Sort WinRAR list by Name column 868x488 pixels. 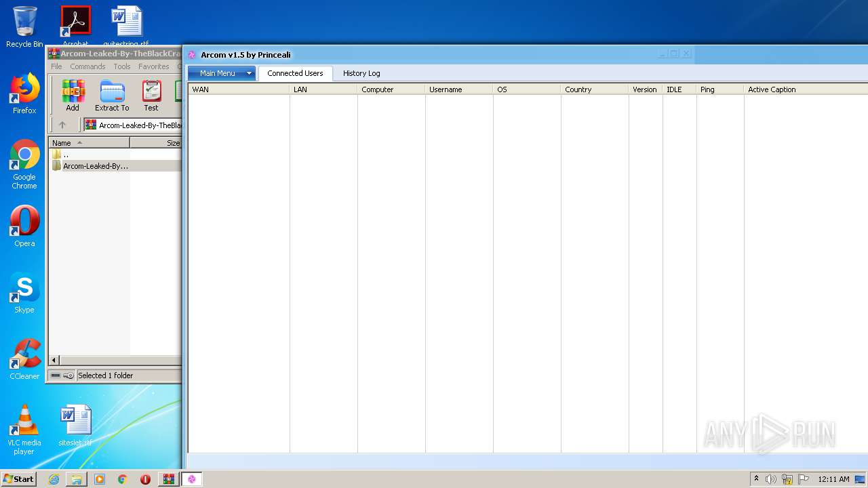pyautogui.click(x=90, y=143)
